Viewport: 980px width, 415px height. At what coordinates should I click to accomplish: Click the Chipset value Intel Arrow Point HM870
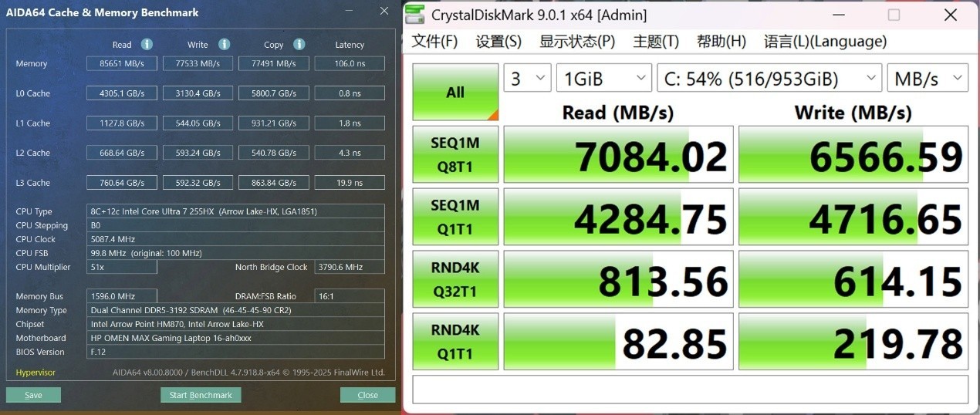pyautogui.click(x=236, y=324)
